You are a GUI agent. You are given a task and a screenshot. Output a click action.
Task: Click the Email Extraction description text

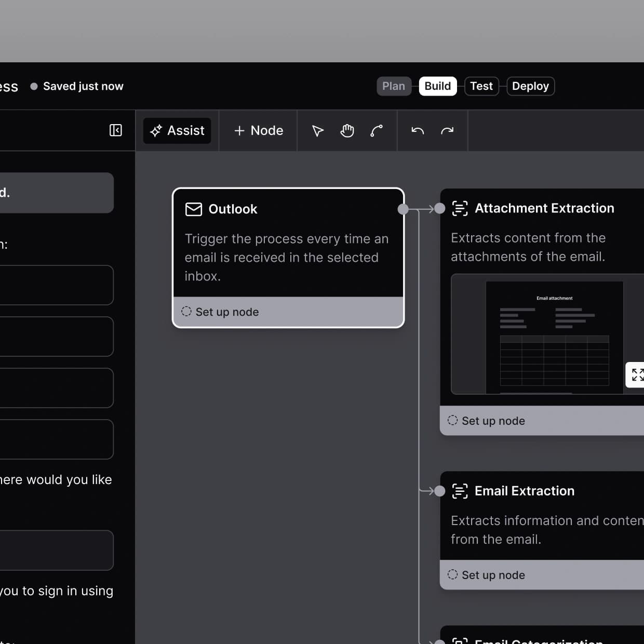pyautogui.click(x=547, y=530)
